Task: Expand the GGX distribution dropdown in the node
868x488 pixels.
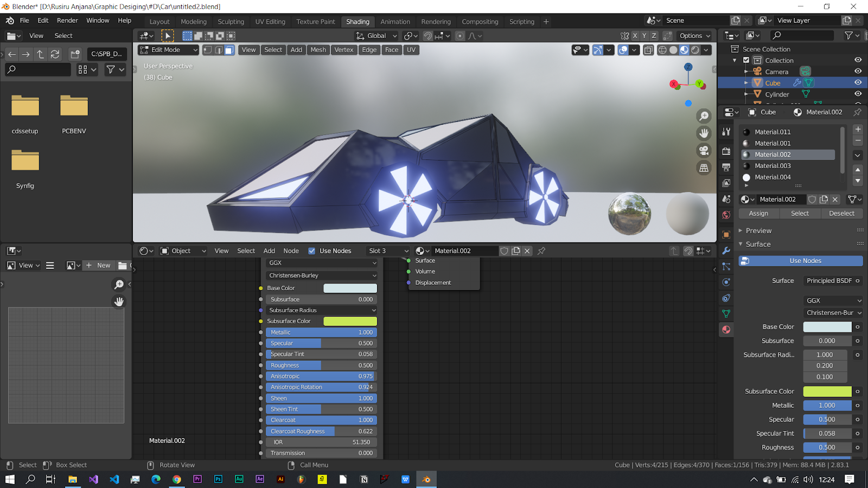Action: point(321,263)
